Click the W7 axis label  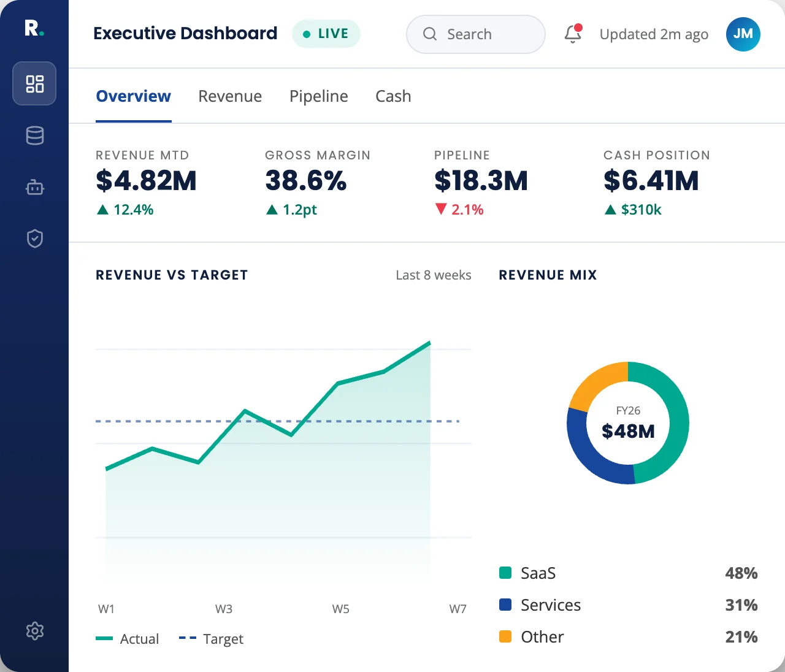[458, 609]
